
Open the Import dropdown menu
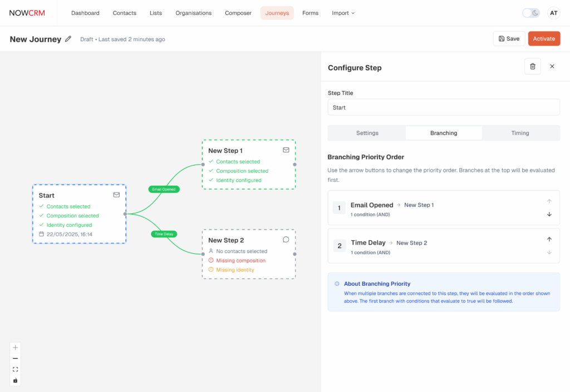coord(343,13)
